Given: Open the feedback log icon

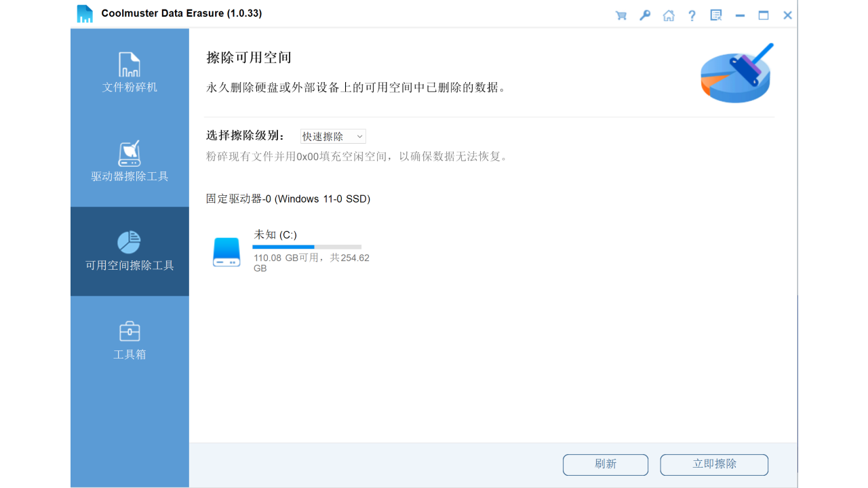Looking at the screenshot, I should [715, 15].
